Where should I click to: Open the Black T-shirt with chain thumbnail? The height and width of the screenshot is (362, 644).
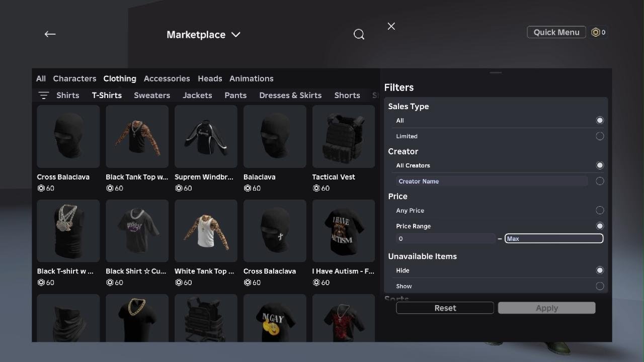pos(68,231)
